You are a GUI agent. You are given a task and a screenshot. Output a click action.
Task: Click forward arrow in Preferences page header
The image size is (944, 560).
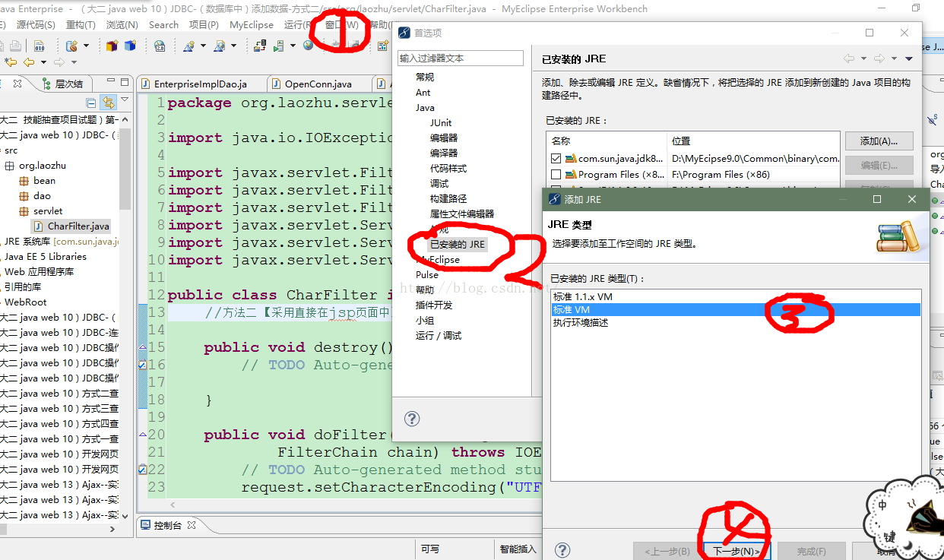(879, 59)
